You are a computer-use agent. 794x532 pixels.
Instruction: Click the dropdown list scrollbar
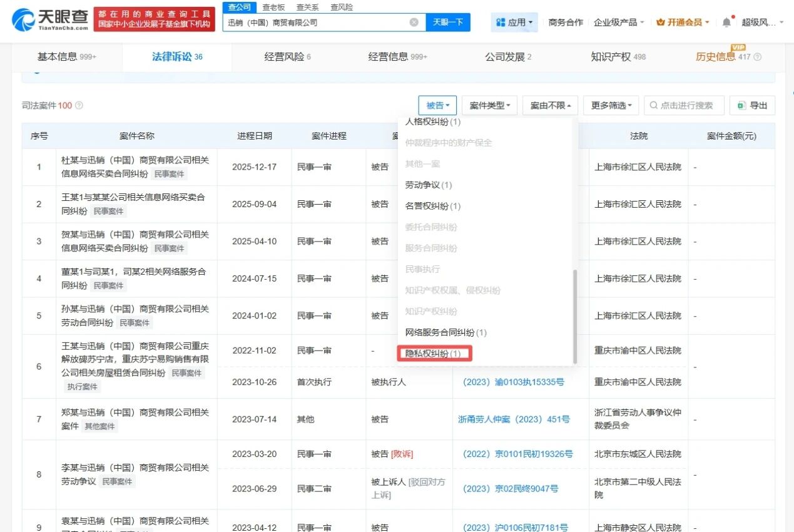(575, 316)
